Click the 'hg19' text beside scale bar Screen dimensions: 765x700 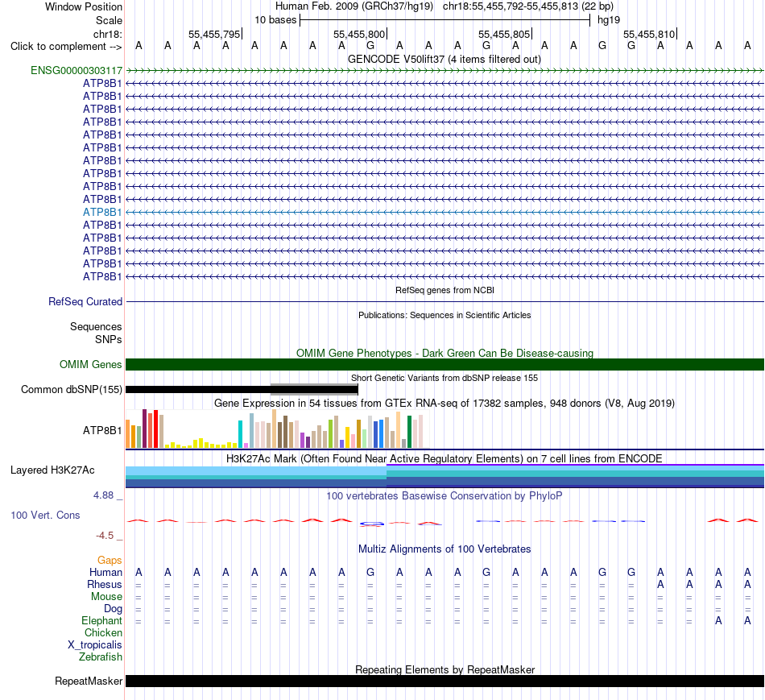coord(609,20)
